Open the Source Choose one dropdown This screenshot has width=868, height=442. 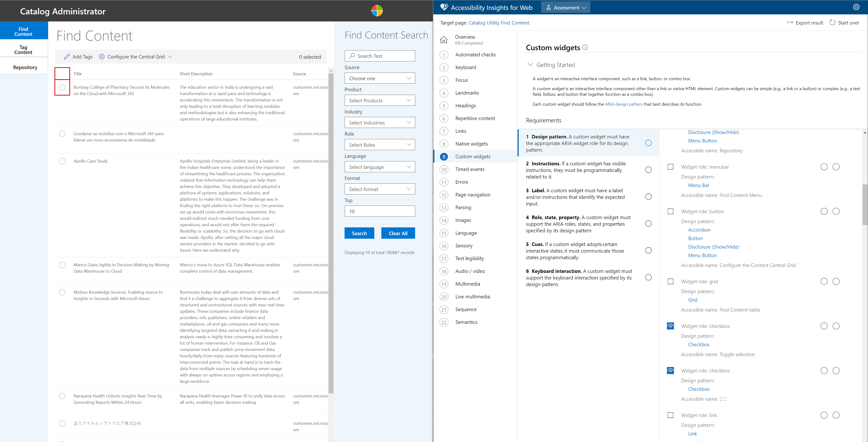click(379, 79)
